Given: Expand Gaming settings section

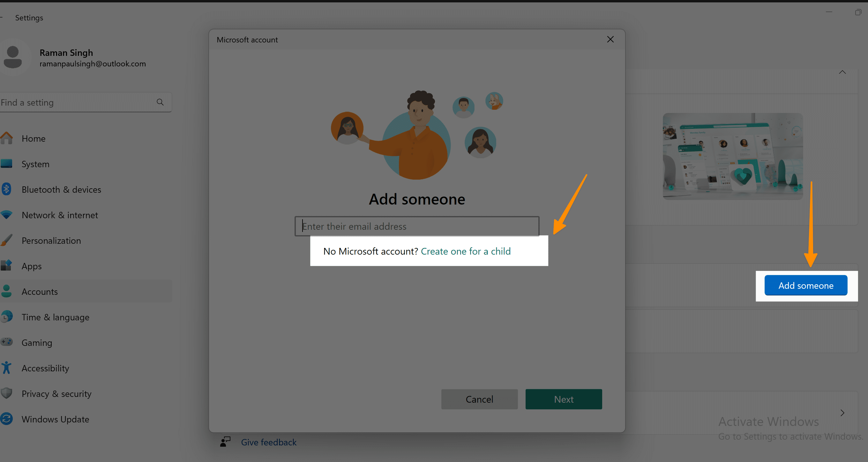Looking at the screenshot, I should (37, 343).
